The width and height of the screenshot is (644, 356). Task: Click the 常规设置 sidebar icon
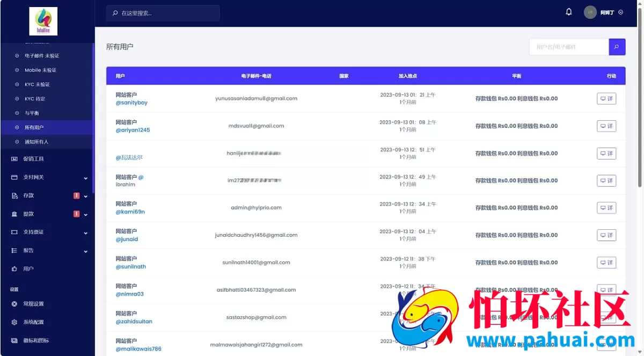[14, 304]
